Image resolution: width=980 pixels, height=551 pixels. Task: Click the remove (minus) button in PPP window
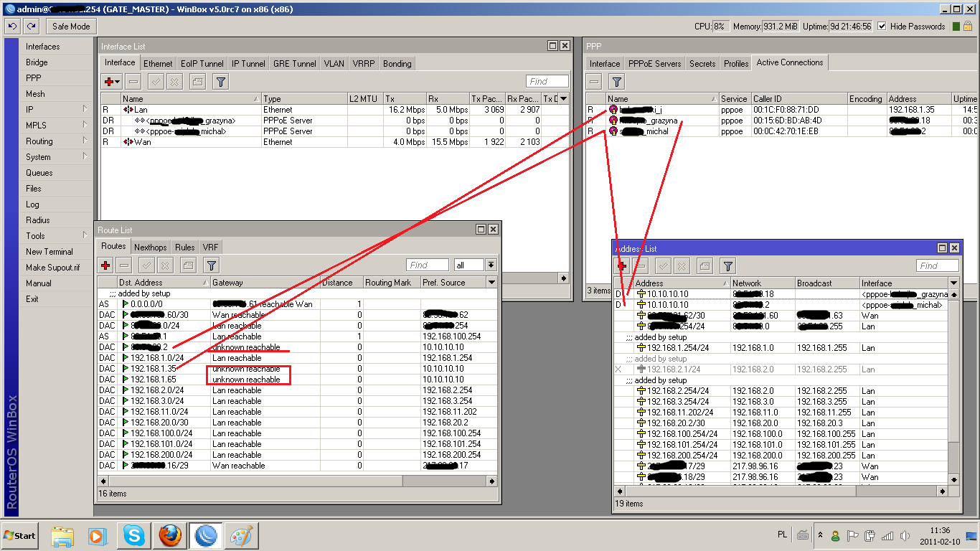(x=594, y=81)
